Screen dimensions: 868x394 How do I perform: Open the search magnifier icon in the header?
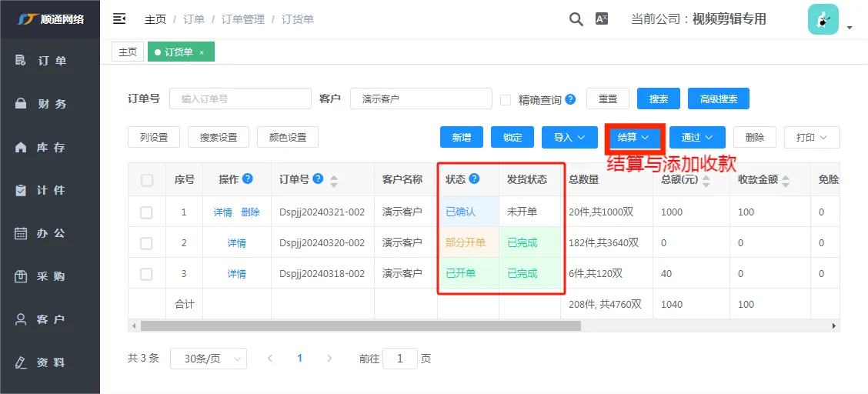(576, 19)
